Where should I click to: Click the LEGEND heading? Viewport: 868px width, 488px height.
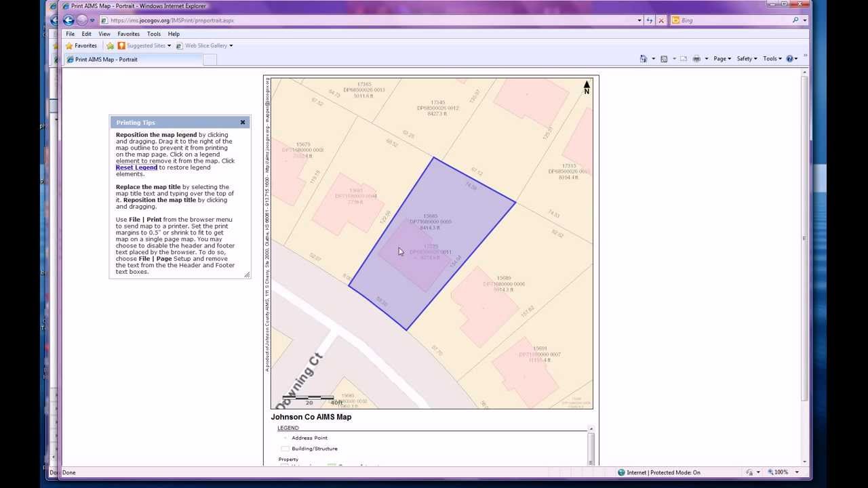pyautogui.click(x=288, y=428)
